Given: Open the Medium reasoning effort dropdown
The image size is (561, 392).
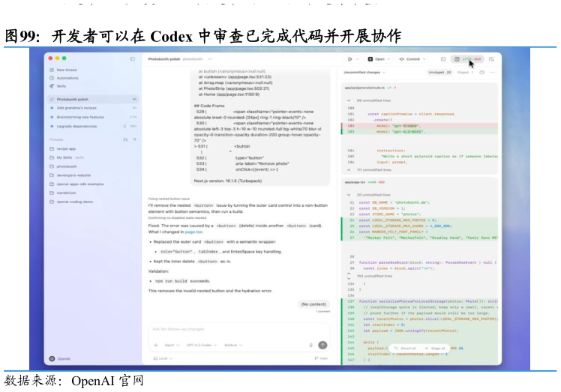Looking at the screenshot, I should [x=233, y=345].
